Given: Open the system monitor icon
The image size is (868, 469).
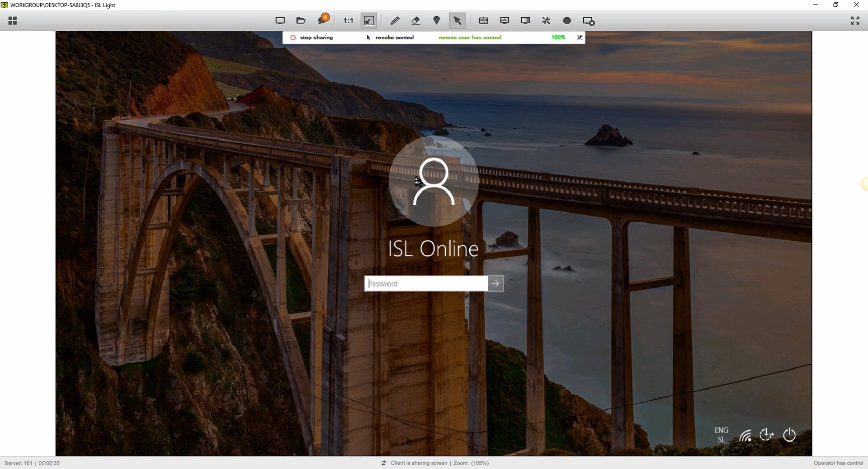Looking at the screenshot, I should click(x=505, y=20).
